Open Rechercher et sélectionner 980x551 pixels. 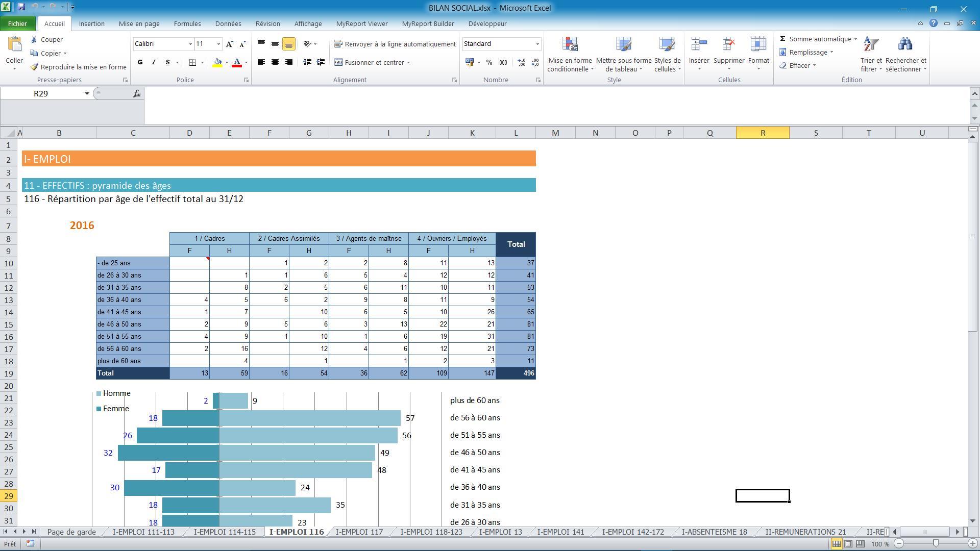(906, 54)
